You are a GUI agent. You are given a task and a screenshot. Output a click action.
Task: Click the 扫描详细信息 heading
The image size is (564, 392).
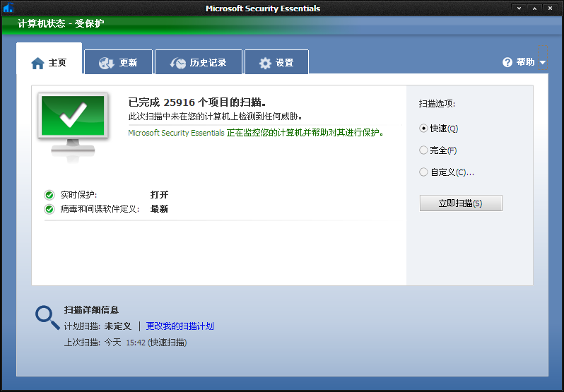tap(91, 310)
